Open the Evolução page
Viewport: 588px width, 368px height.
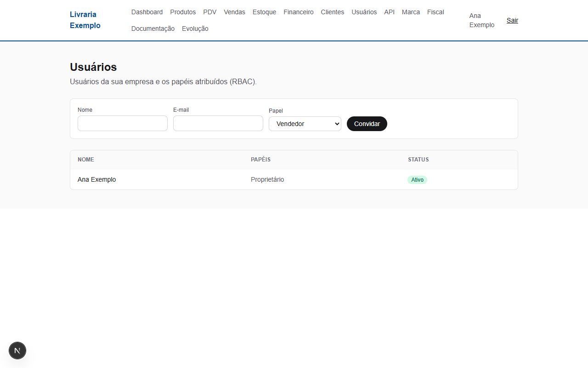click(x=195, y=29)
